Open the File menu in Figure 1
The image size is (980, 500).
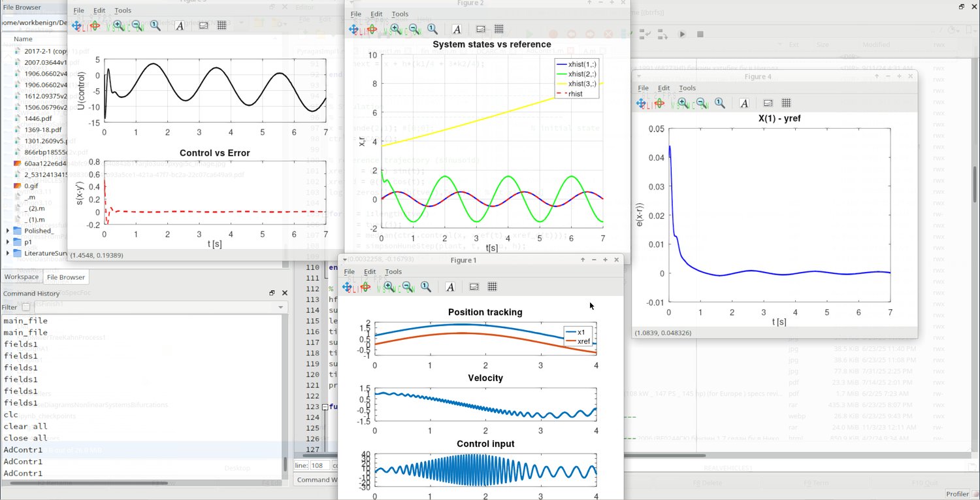tap(349, 272)
